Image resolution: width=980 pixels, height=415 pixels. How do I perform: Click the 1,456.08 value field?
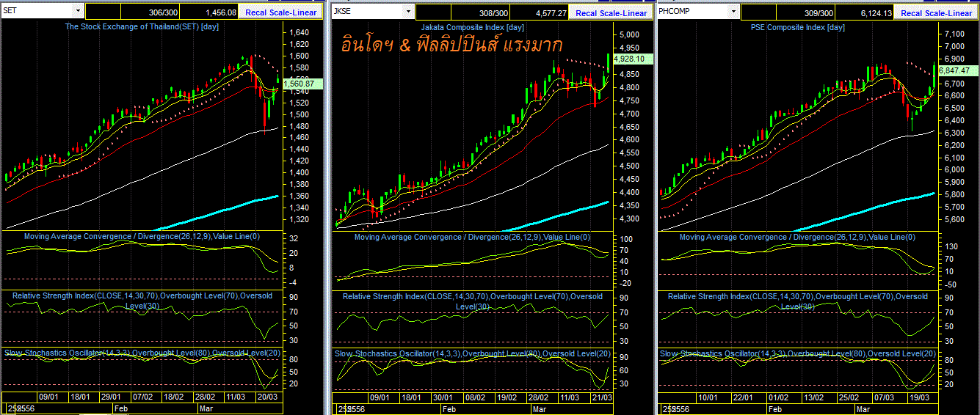[x=210, y=12]
